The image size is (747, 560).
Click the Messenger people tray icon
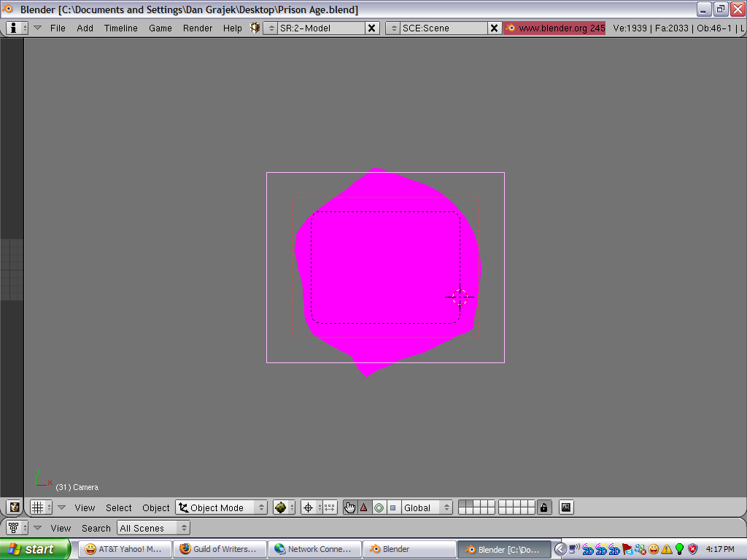[x=640, y=549]
